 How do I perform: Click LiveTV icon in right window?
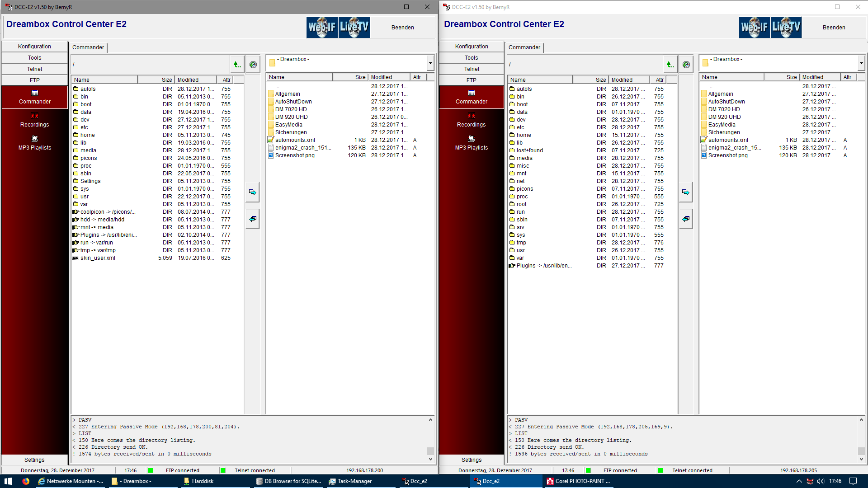[x=786, y=27]
